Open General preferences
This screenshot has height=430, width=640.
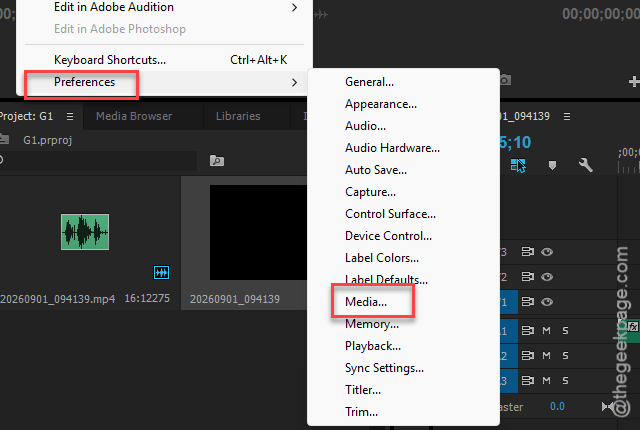click(x=369, y=82)
